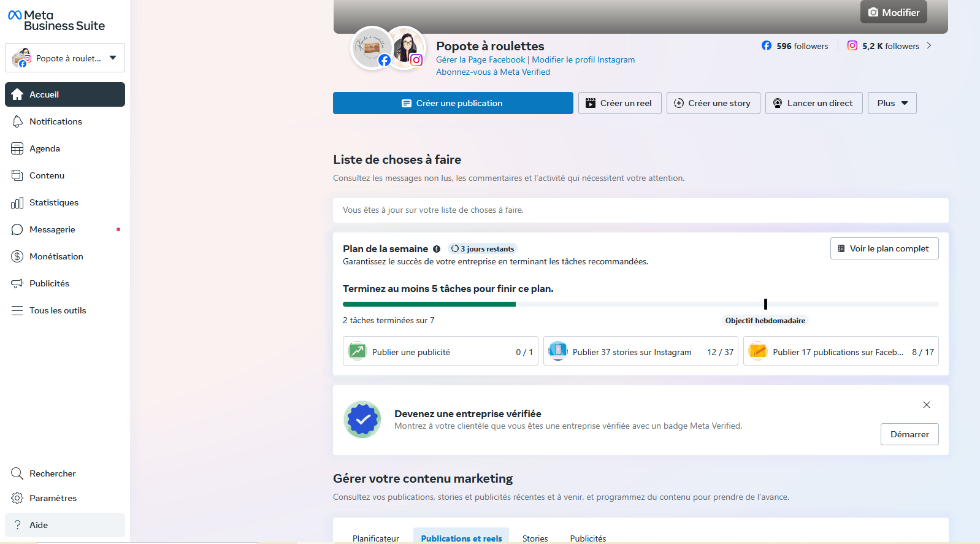
Task: Open the Plus dropdown menu
Action: pyautogui.click(x=892, y=103)
